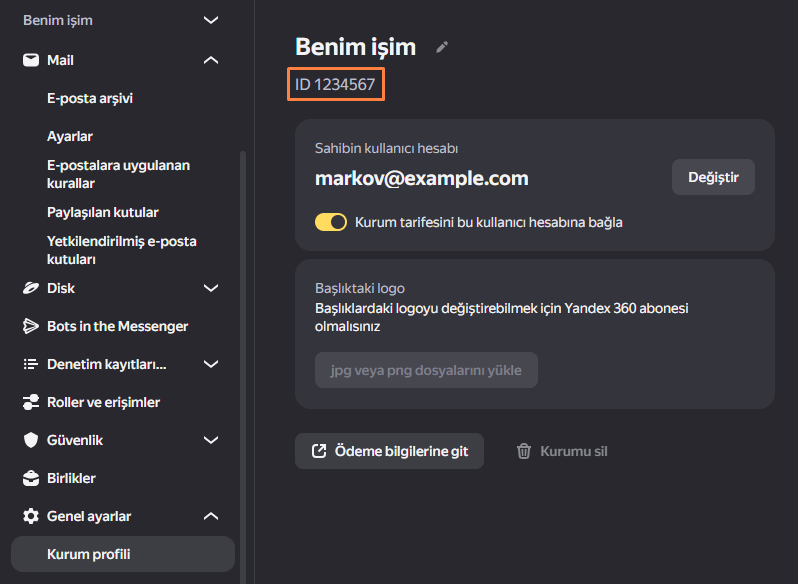Screen dimensions: 798x584
Task: Click the Mail envelope icon in sidebar
Action: pos(31,60)
